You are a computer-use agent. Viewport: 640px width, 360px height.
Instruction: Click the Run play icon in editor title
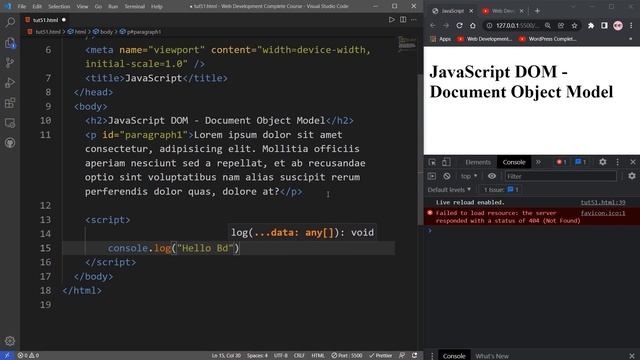(x=391, y=20)
